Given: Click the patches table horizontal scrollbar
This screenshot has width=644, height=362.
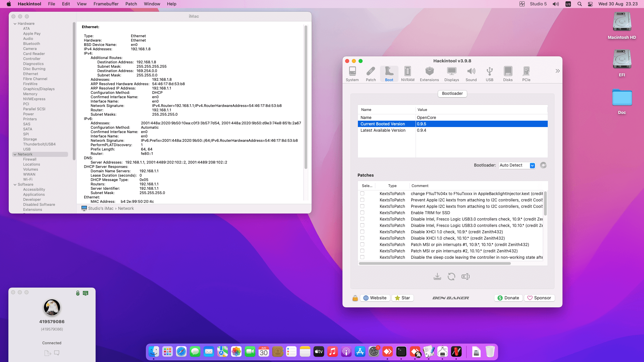Looking at the screenshot, I should (x=435, y=263).
